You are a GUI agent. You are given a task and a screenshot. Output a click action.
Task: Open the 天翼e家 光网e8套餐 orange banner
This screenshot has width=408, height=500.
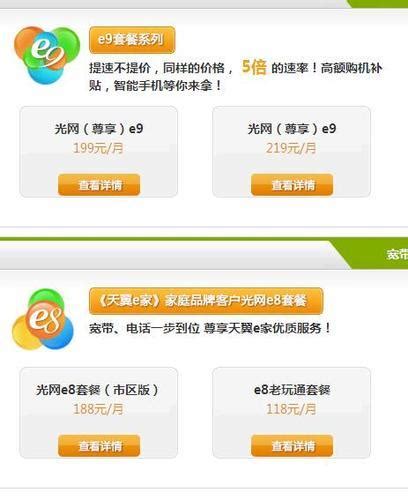point(206,301)
